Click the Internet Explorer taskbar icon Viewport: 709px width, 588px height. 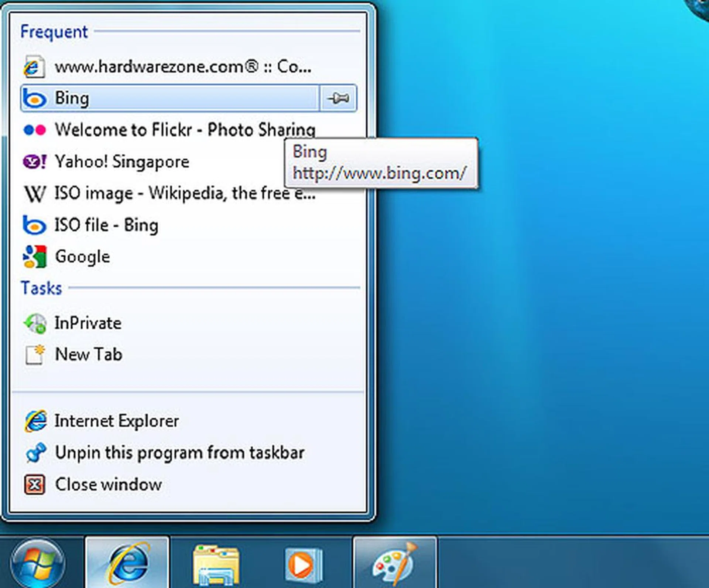tap(127, 563)
